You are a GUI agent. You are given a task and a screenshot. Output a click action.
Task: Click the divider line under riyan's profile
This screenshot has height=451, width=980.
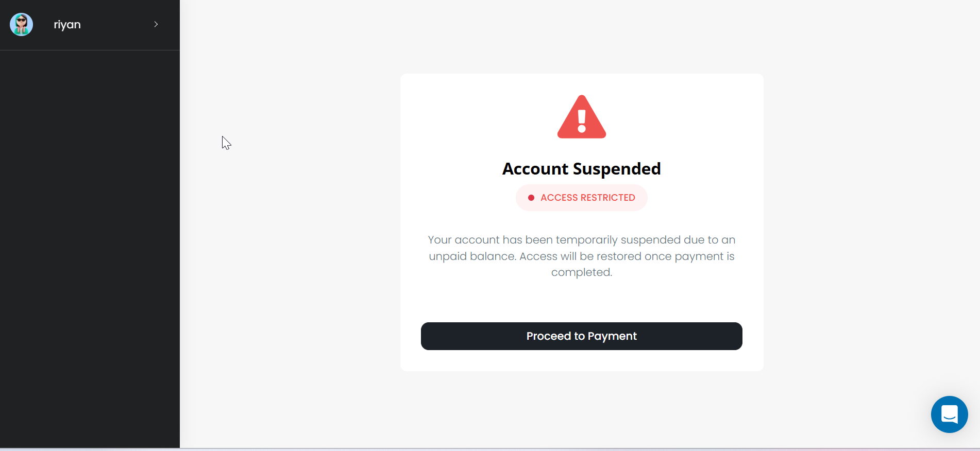pos(90,50)
